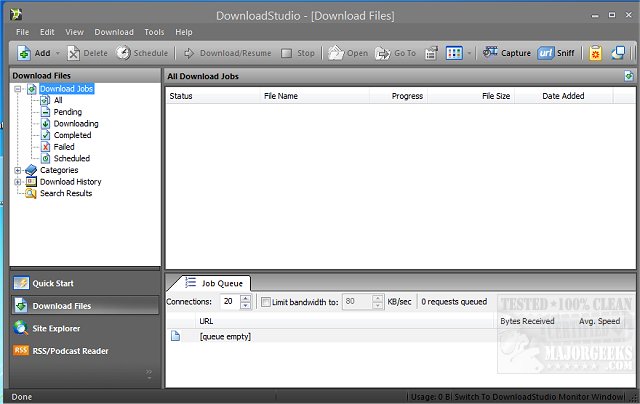Open the view layout dropdown arrow
This screenshot has height=404, width=640.
(x=469, y=53)
